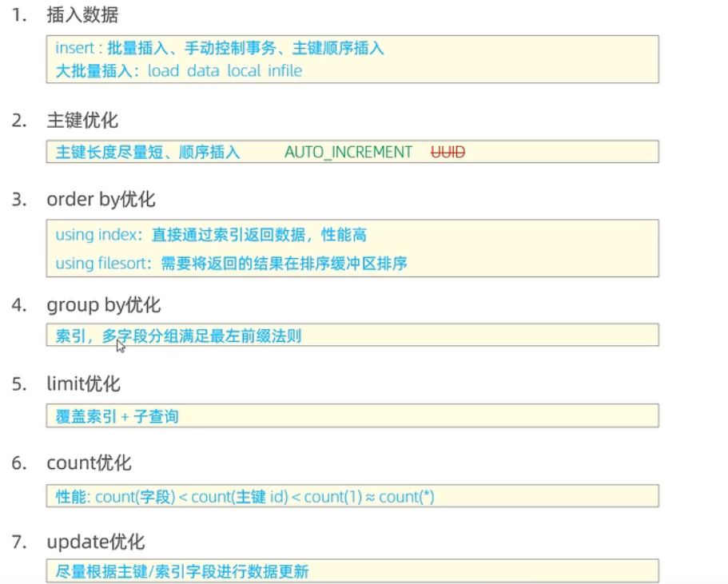Image resolution: width=728 pixels, height=584 pixels.
Task: Click the green AUTO_INCREMENT text
Action: tap(348, 152)
